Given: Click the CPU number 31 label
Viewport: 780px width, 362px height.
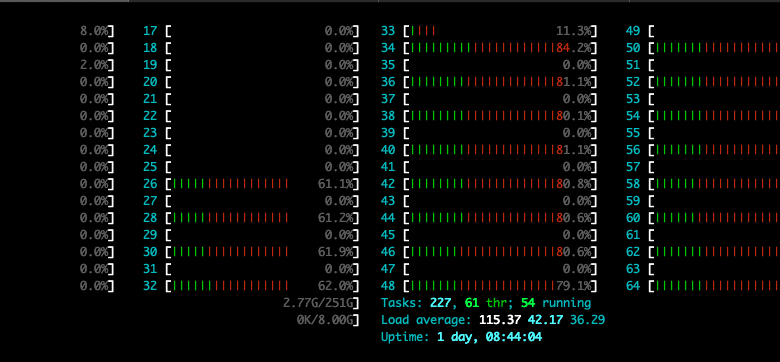Looking at the screenshot, I should tap(150, 269).
